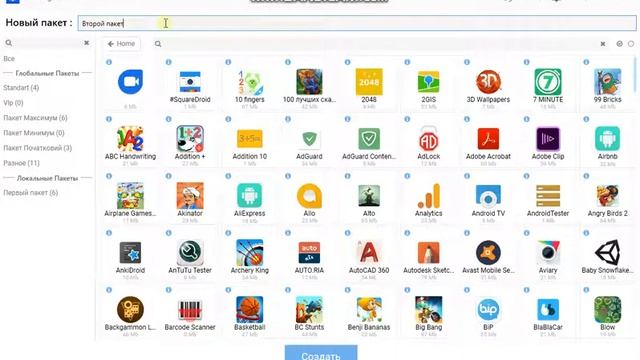Choose the Adobe Clip app icon
The width and height of the screenshot is (640, 360).
coord(548,139)
